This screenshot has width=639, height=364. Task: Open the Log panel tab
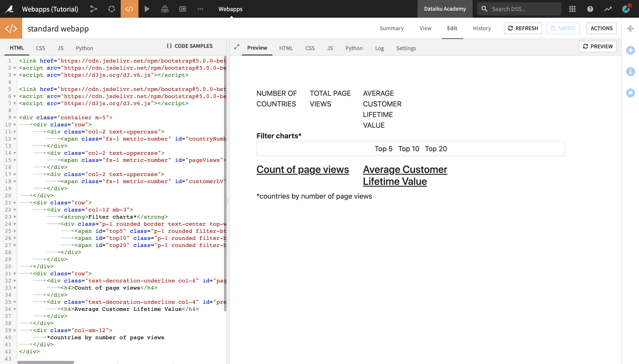click(379, 48)
